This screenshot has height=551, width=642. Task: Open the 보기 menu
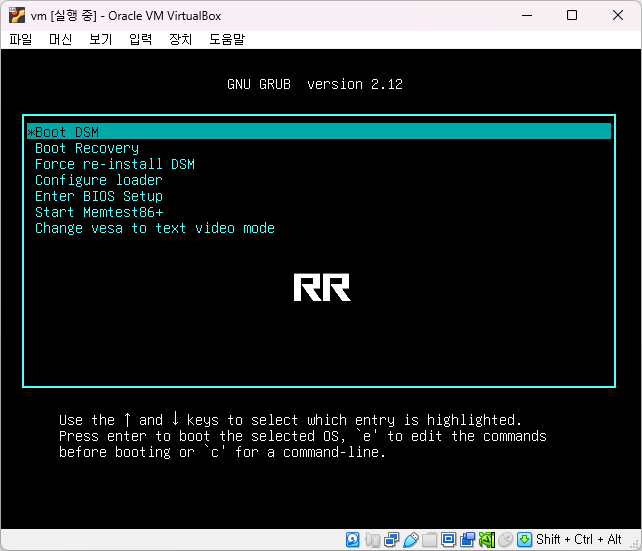(100, 39)
